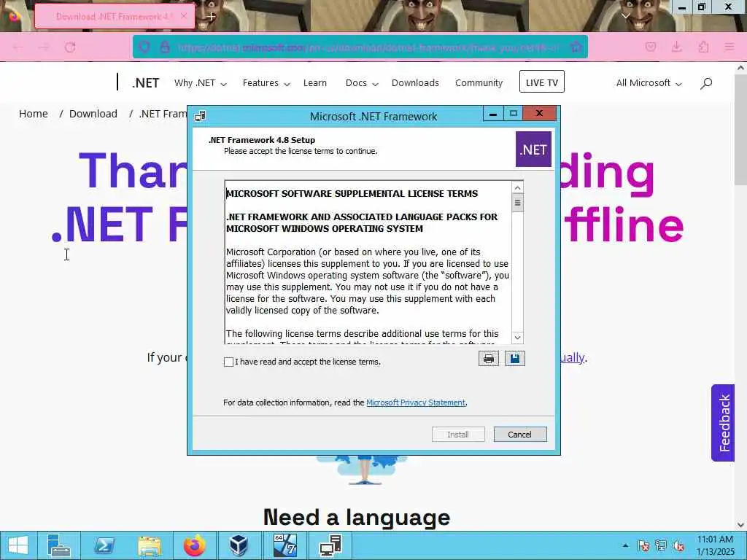Image resolution: width=747 pixels, height=560 pixels.
Task: Go back in Firefox
Action: pos(18,47)
